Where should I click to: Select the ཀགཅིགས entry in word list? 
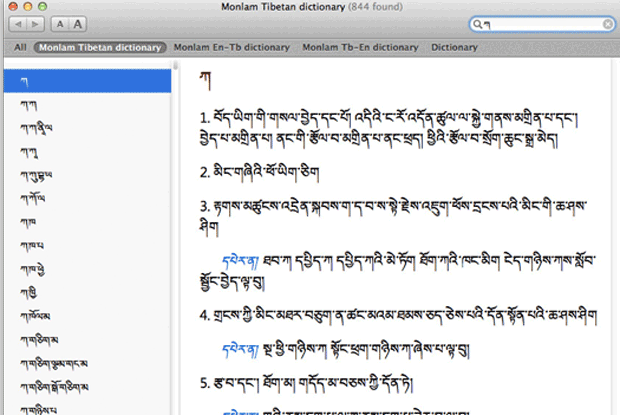click(87, 340)
